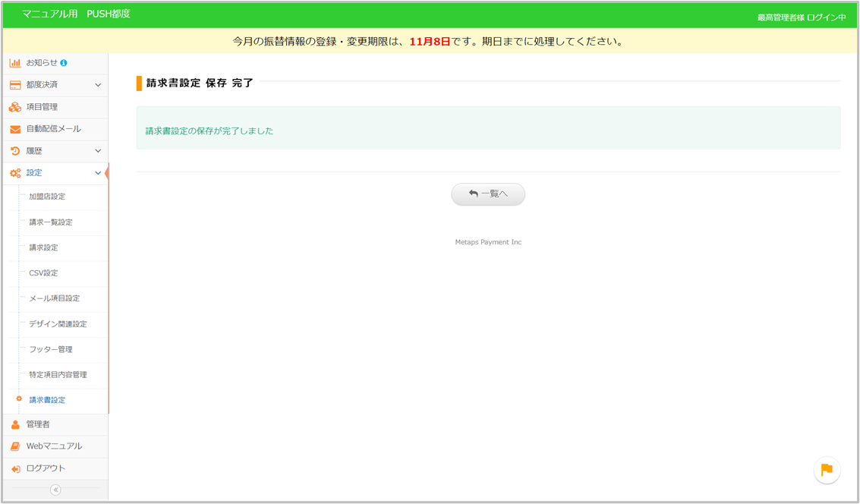Image resolution: width=860 pixels, height=504 pixels.
Task: Open 特定項目内容管理 page
Action: pyautogui.click(x=58, y=375)
